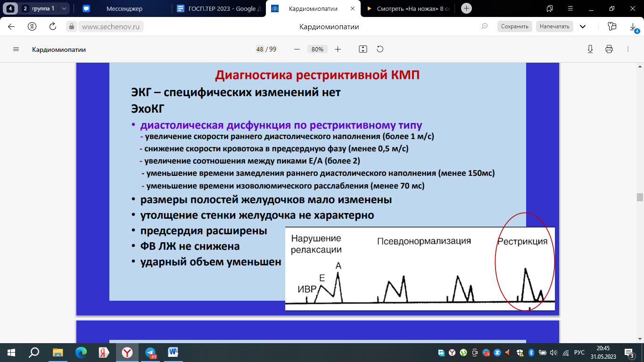The width and height of the screenshot is (644, 362).
Task: Print the PDF with the printer icon
Action: [x=609, y=49]
